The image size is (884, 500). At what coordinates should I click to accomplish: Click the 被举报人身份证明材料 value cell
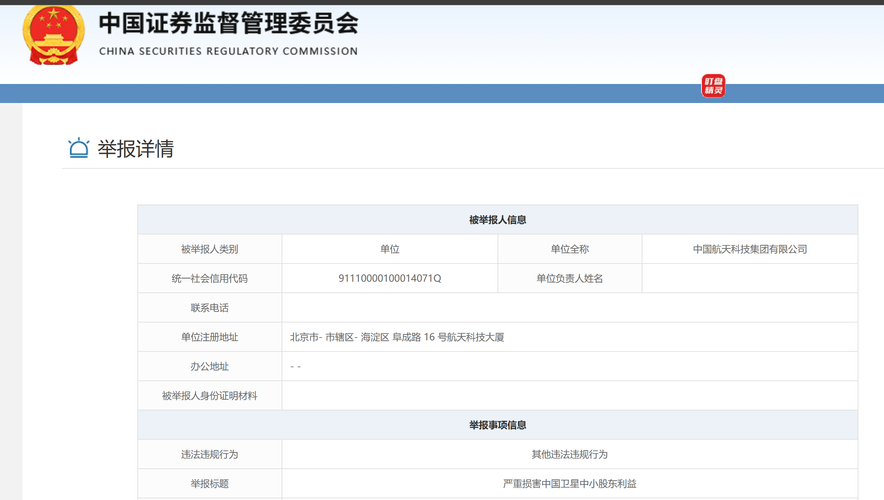pos(569,396)
